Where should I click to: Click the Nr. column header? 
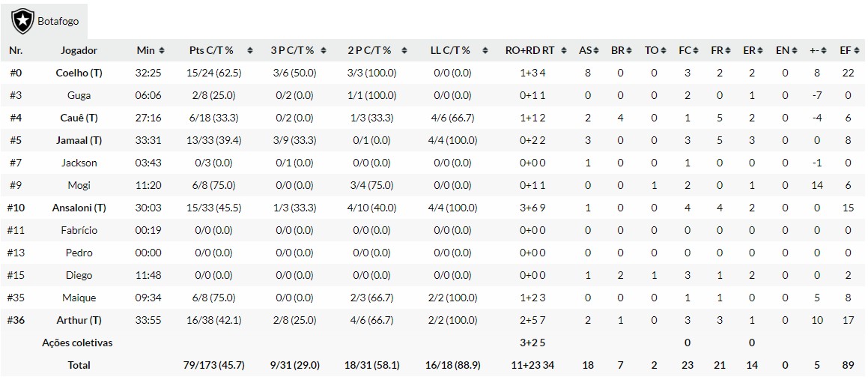tap(16, 51)
